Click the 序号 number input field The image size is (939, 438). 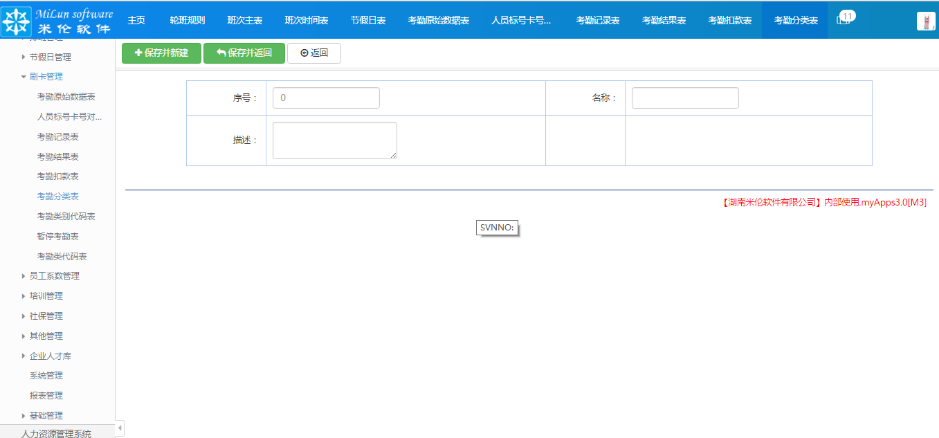click(326, 98)
